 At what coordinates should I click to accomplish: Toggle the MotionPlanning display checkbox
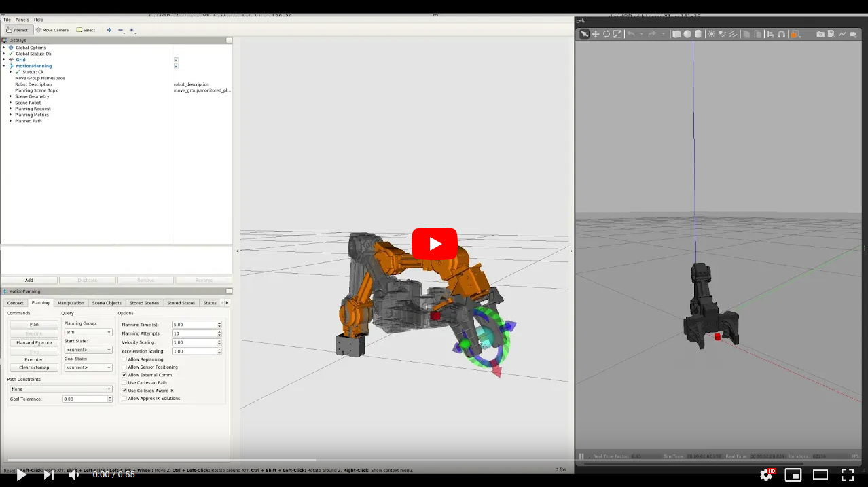tap(176, 66)
